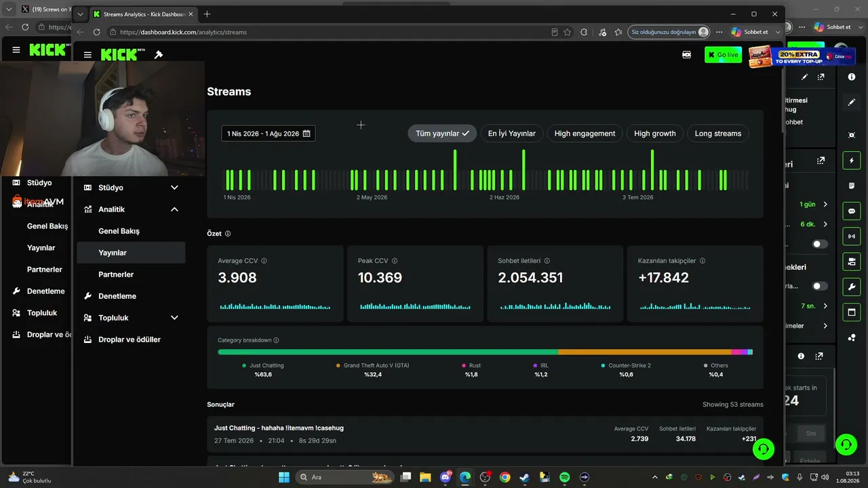Screen dimensions: 868x488
Task: Click the chat bubble icon in background sidebar
Action: 852,211
